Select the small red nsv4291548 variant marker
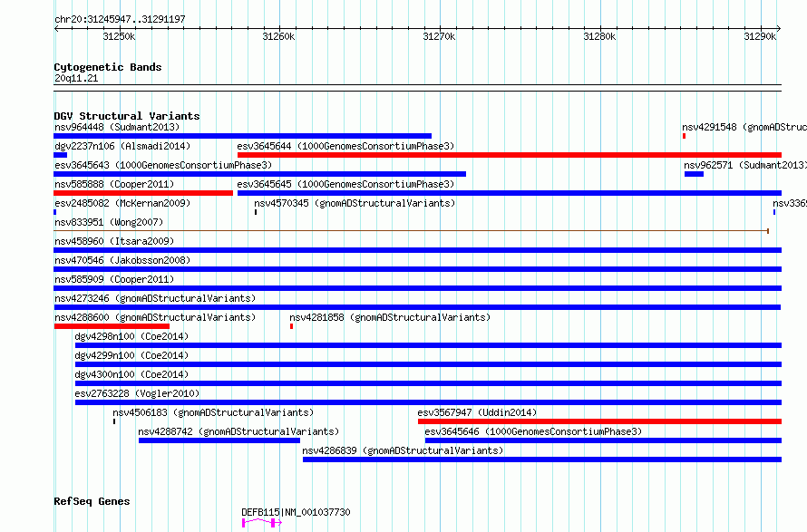The height and width of the screenshot is (532, 807). tap(684, 136)
